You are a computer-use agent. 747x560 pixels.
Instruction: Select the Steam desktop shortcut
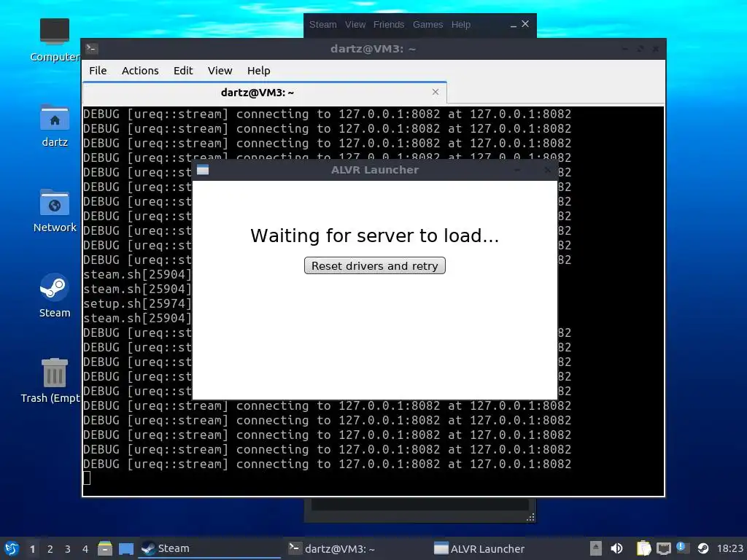point(54,295)
